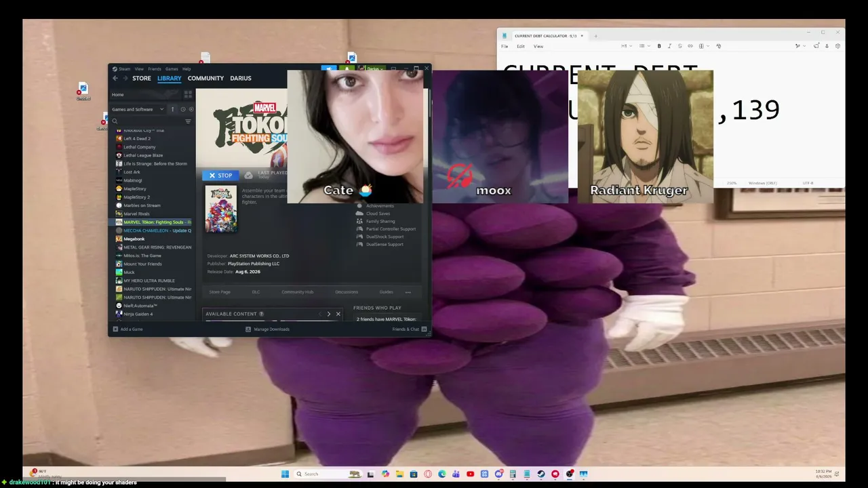Open the Steam announcements megaphone icon

pos(329,68)
